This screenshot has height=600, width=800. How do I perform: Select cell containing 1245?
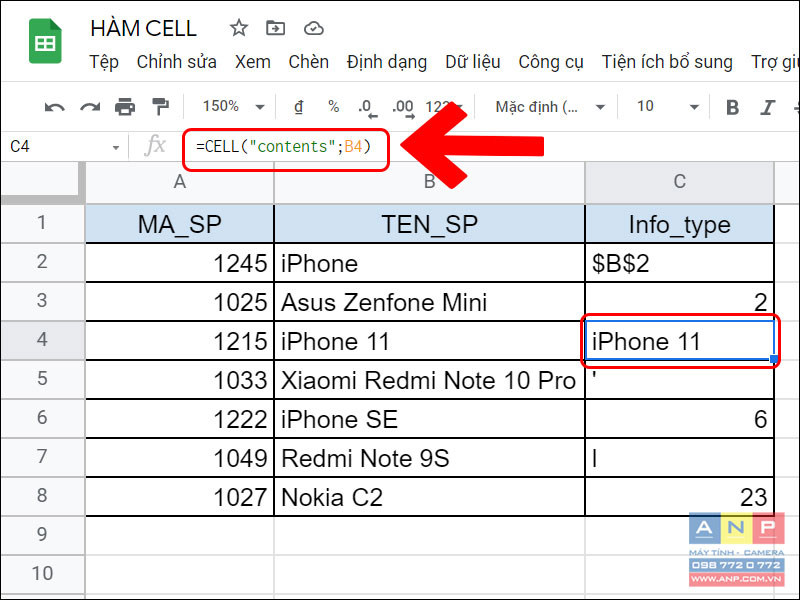point(180,263)
